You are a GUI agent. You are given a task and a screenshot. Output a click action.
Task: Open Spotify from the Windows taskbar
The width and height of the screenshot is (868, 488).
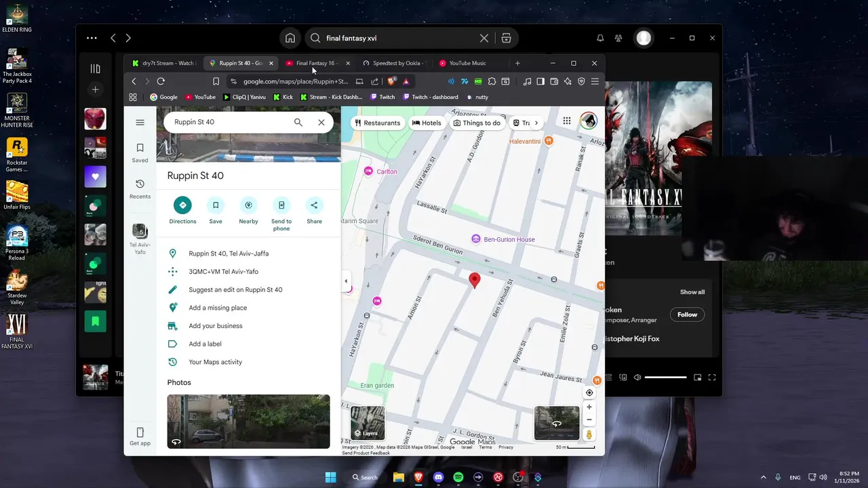tap(458, 477)
